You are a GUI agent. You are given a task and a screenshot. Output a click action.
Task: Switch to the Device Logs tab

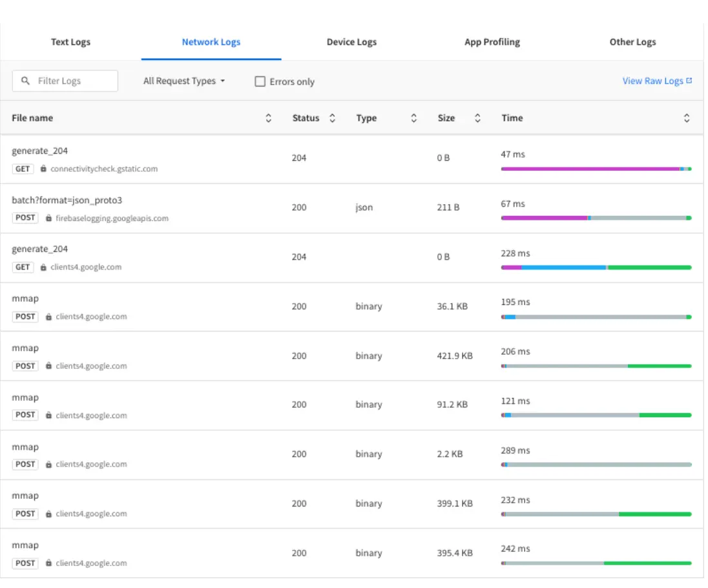[x=351, y=41]
